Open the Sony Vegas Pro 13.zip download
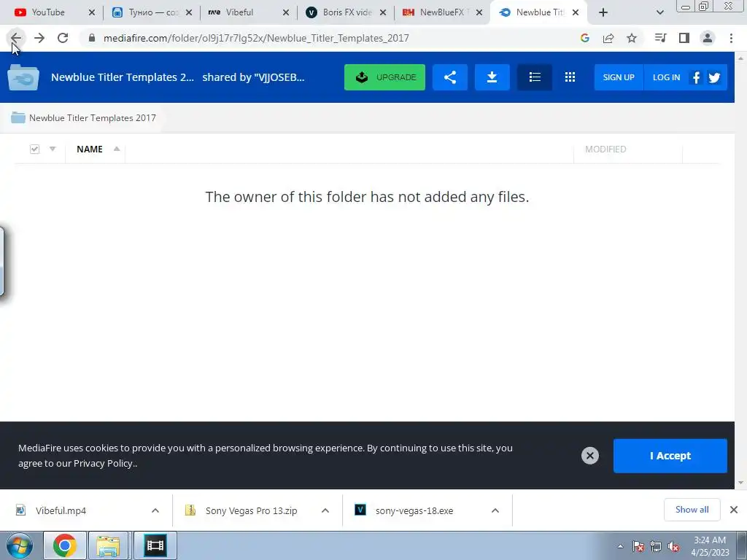Screen dimensions: 747x560 tap(251, 510)
